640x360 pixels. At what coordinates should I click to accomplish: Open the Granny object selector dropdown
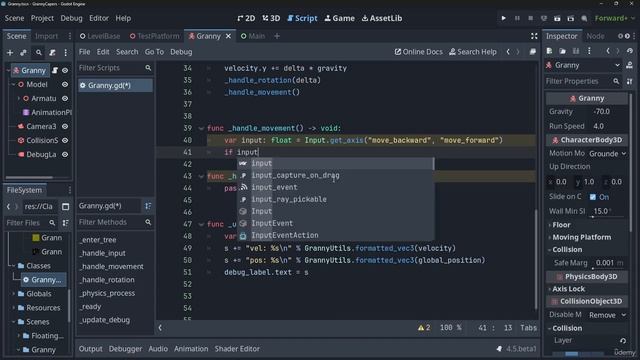point(583,65)
